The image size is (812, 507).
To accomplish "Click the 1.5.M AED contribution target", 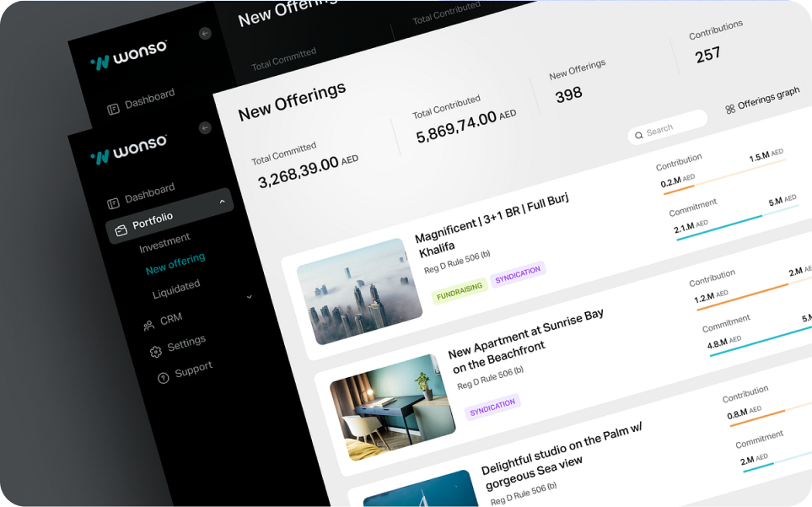I will tap(766, 155).
